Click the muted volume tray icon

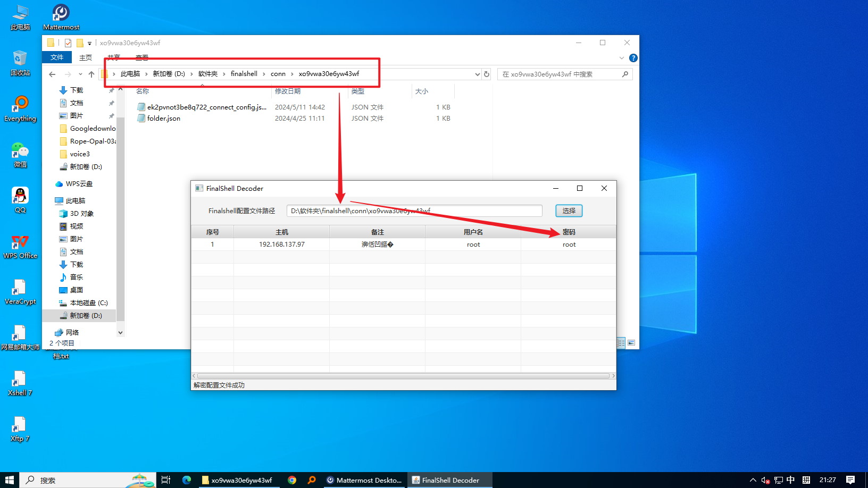(x=766, y=480)
